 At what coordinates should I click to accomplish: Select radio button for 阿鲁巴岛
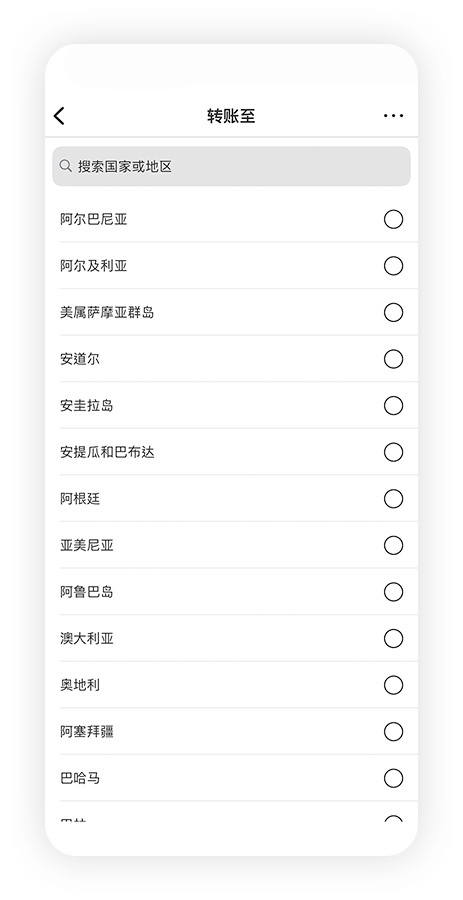pos(393,592)
